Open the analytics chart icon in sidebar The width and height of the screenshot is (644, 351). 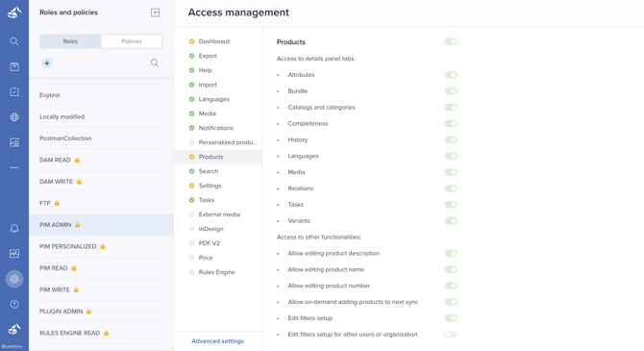click(x=14, y=254)
